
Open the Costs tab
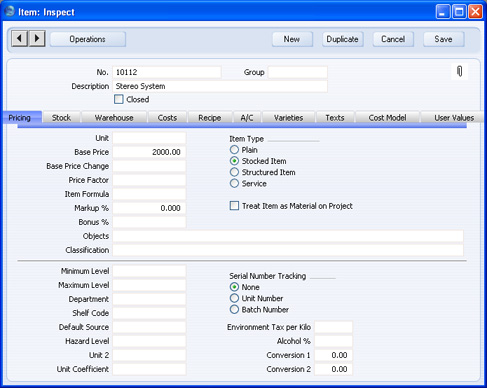pos(167,118)
